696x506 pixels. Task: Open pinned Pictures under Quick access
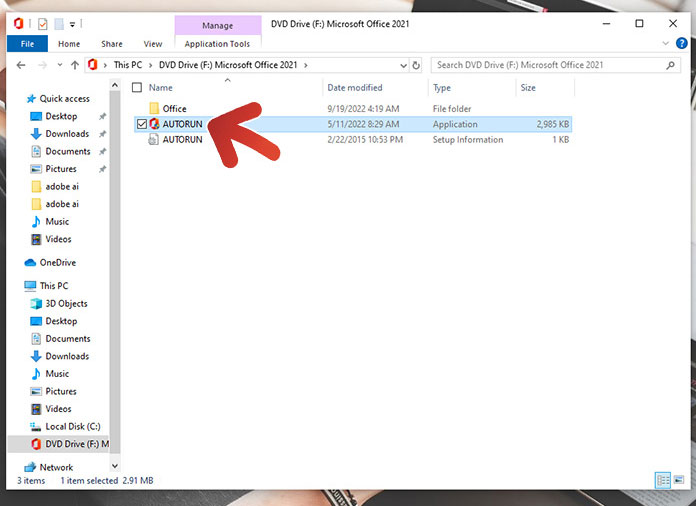coord(61,169)
